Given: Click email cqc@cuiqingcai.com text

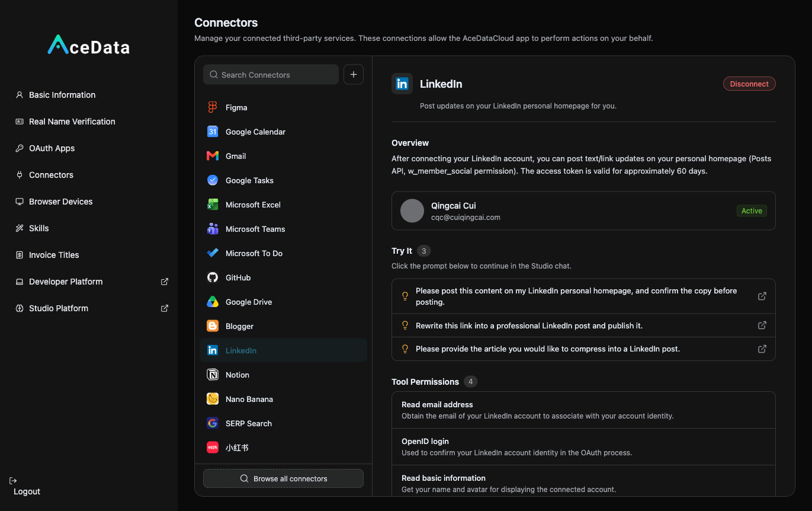Looking at the screenshot, I should 466,218.
